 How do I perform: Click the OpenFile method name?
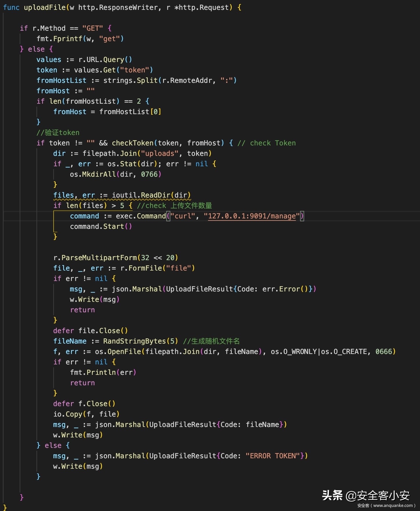[124, 352]
